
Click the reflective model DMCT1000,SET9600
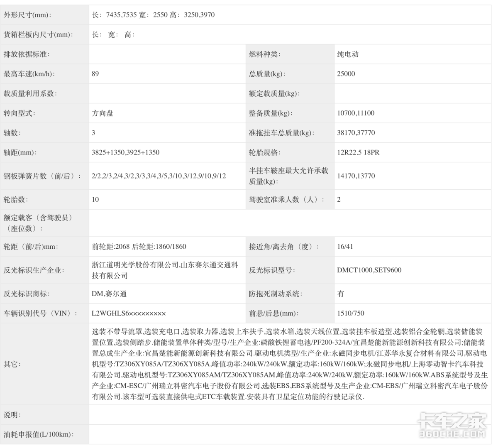pyautogui.click(x=369, y=270)
